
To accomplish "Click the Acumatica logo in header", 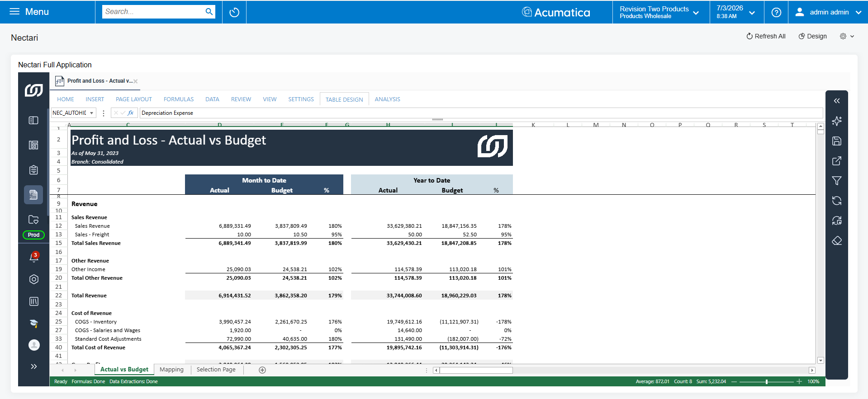I will pyautogui.click(x=556, y=12).
